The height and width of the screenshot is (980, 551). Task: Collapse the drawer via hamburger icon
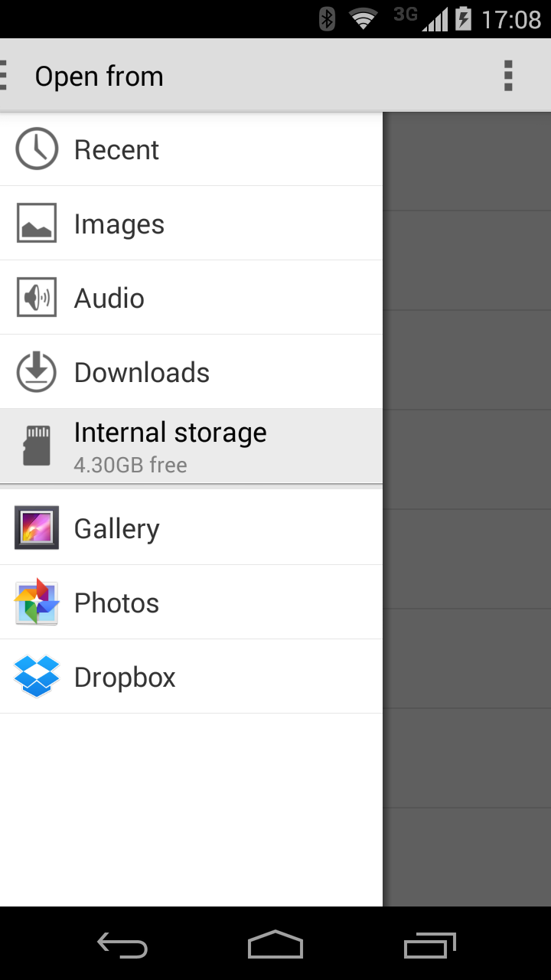[4, 76]
